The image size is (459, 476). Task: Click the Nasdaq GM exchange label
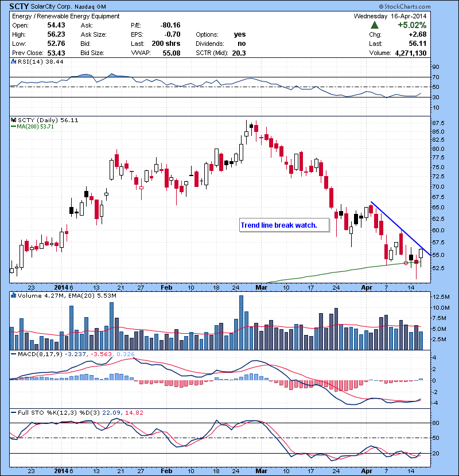[x=90, y=7]
